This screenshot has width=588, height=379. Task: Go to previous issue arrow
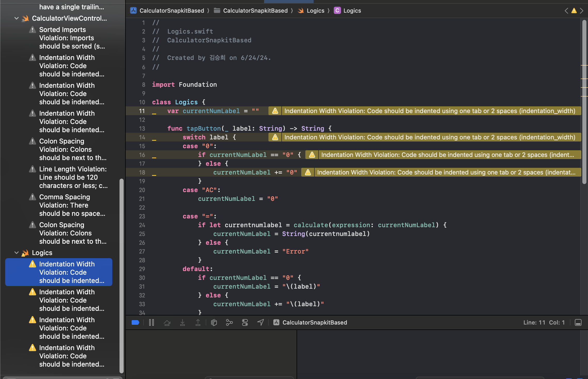click(x=566, y=11)
